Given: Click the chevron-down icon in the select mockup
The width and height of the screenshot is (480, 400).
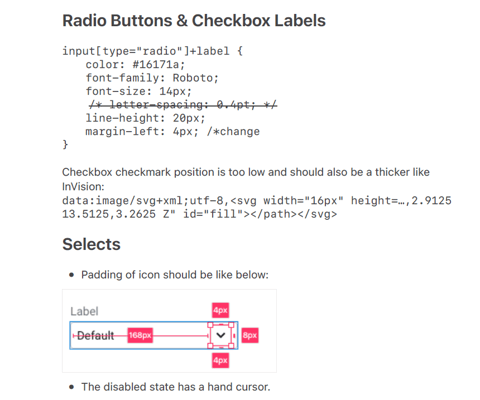Looking at the screenshot, I should click(221, 335).
